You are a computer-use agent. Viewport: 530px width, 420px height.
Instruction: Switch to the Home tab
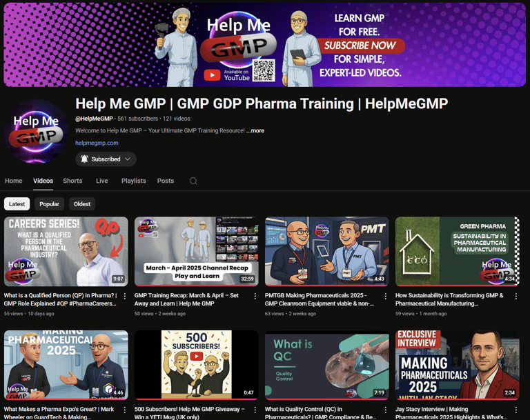[x=14, y=181]
